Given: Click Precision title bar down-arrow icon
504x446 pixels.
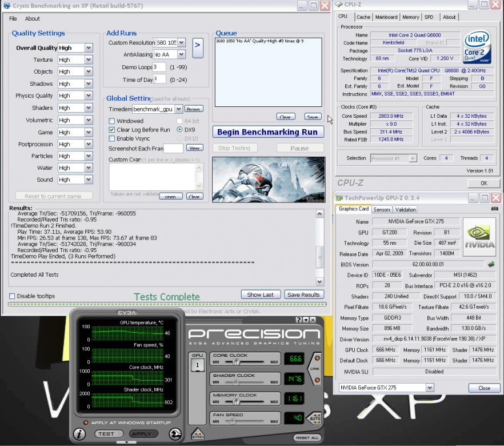Looking at the screenshot, I should tap(306, 320).
